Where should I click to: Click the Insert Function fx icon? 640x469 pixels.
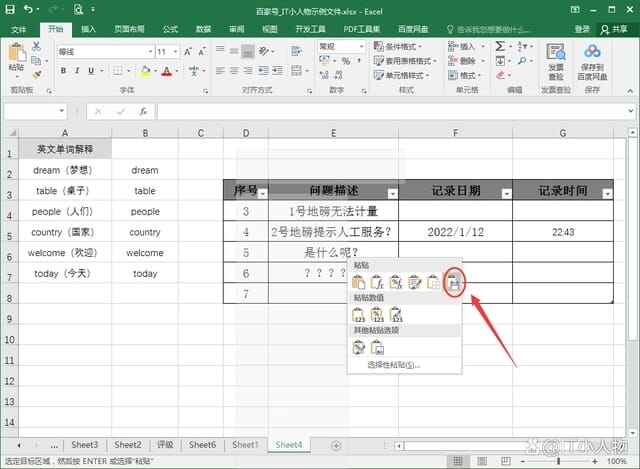coord(143,111)
